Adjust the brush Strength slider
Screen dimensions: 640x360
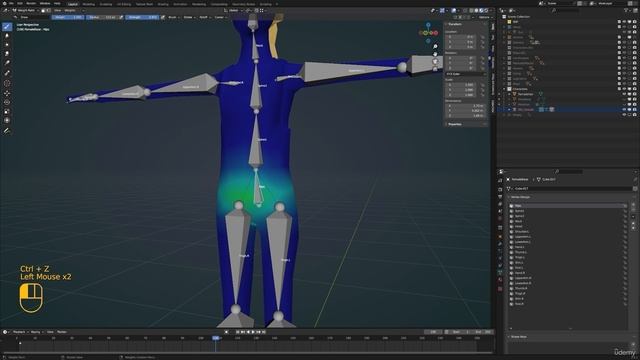142,17
